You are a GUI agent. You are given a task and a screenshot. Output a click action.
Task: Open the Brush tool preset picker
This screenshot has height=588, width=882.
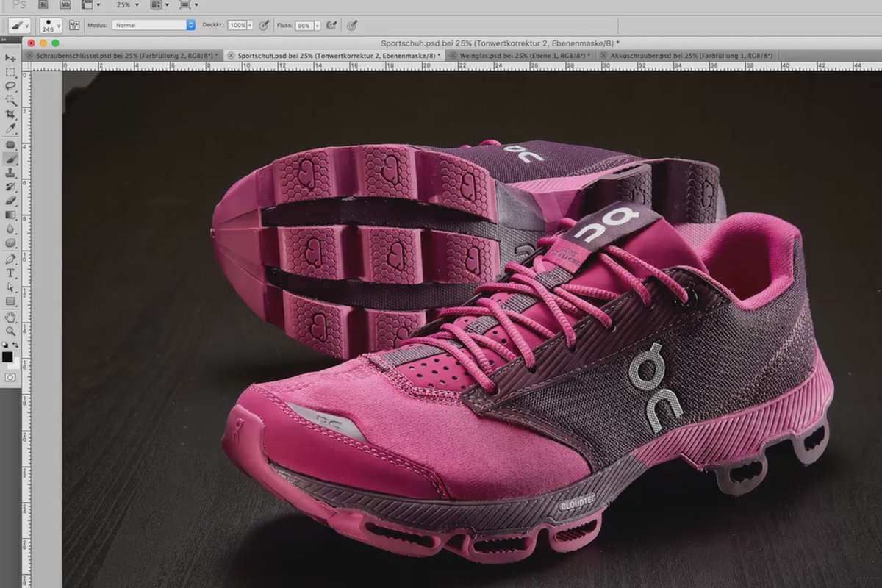tap(19, 25)
